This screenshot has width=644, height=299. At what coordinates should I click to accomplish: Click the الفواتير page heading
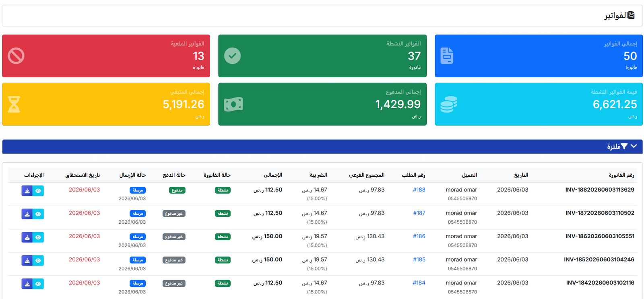pyautogui.click(x=615, y=15)
